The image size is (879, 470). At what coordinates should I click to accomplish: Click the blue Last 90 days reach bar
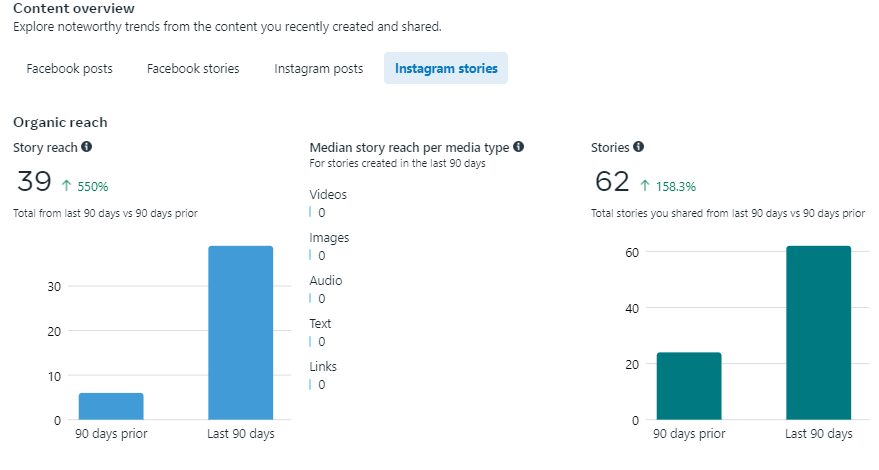240,333
